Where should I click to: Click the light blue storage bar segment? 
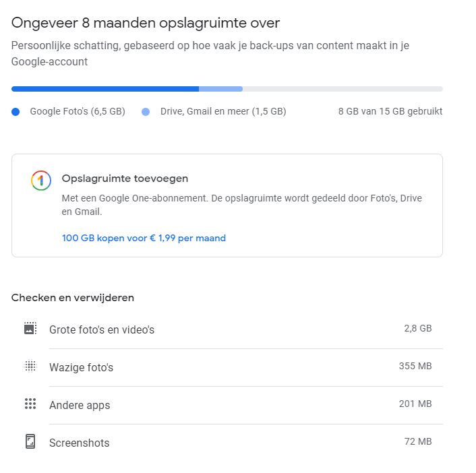220,89
